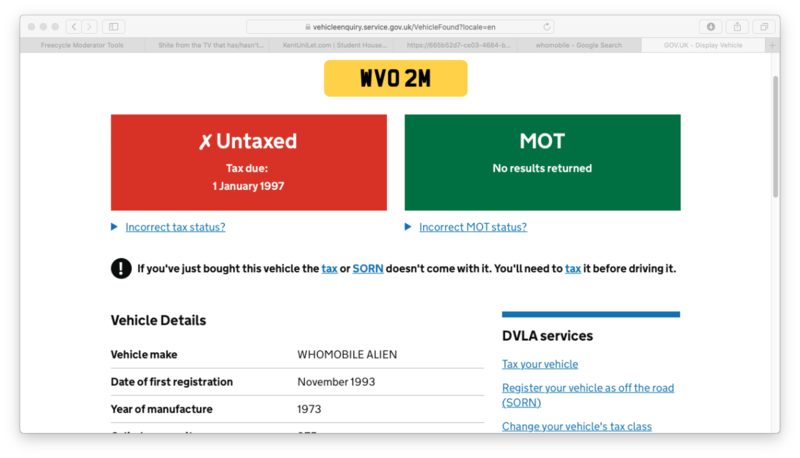This screenshot has height=458, width=800.
Task: Click the yellow WVO 2M number plate
Action: pyautogui.click(x=395, y=79)
